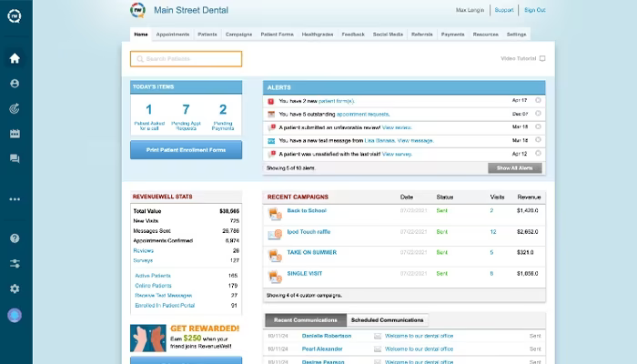
Task: Click the Search Patients field
Action: 186,59
